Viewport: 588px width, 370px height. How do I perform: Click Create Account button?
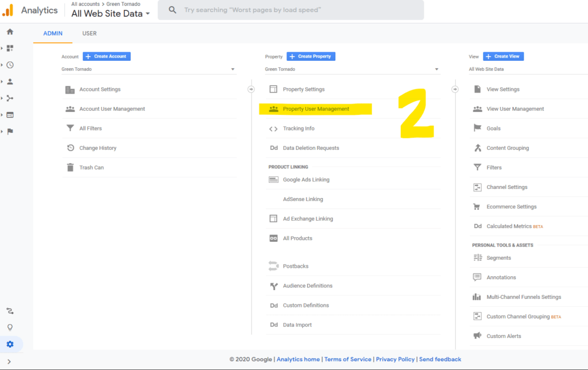pyautogui.click(x=106, y=56)
